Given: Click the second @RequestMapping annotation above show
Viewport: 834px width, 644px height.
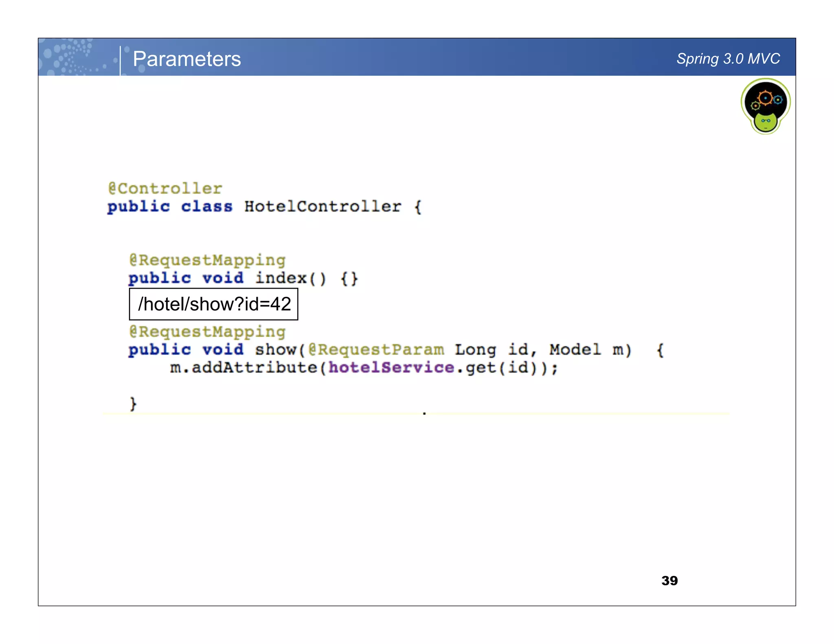Looking at the screenshot, I should click(x=207, y=331).
